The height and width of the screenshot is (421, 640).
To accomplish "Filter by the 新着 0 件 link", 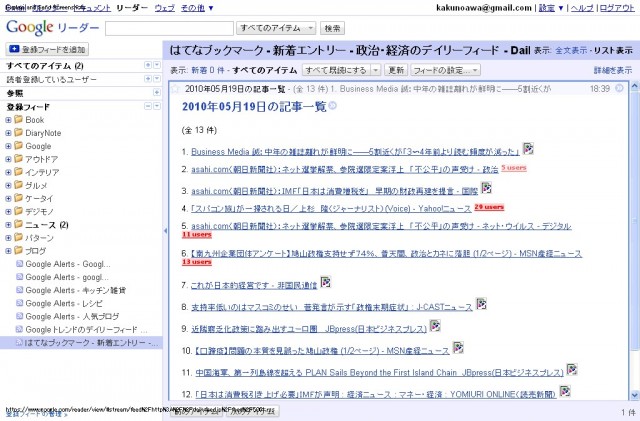I will coord(208,70).
